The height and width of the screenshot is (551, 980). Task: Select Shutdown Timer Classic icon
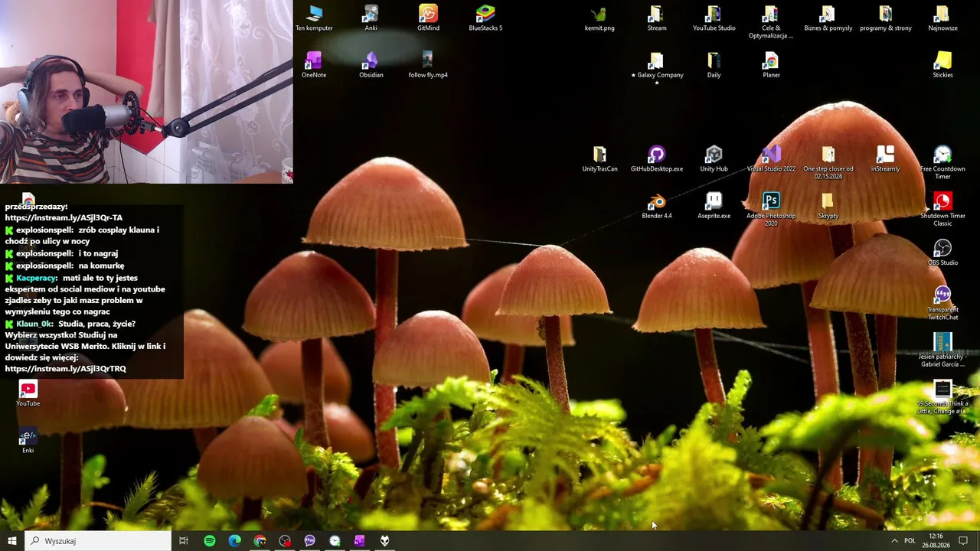click(x=942, y=210)
